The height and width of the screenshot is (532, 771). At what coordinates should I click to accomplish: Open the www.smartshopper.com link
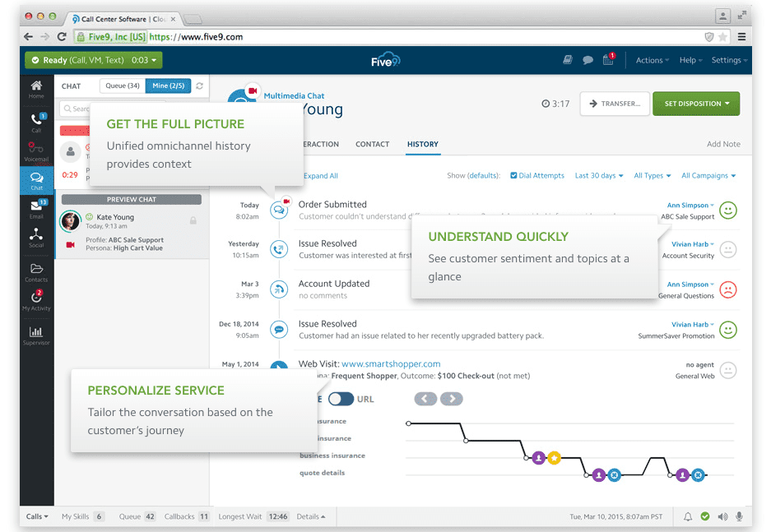391,363
